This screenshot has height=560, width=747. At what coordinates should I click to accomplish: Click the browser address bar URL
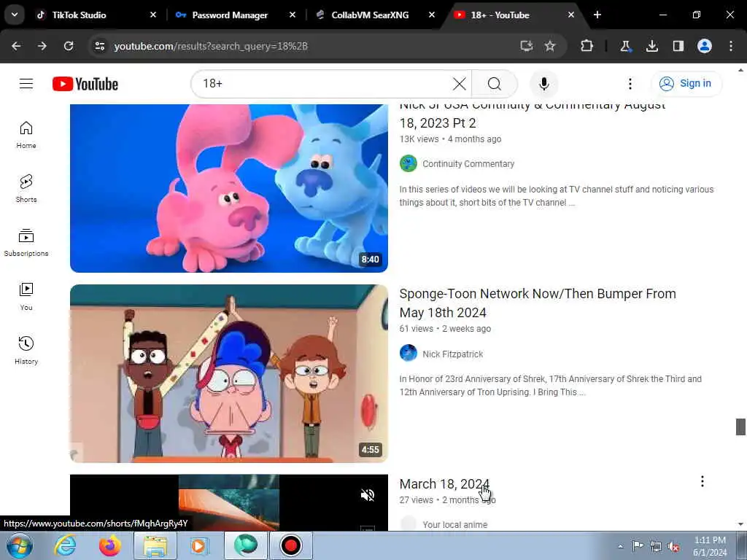point(211,46)
